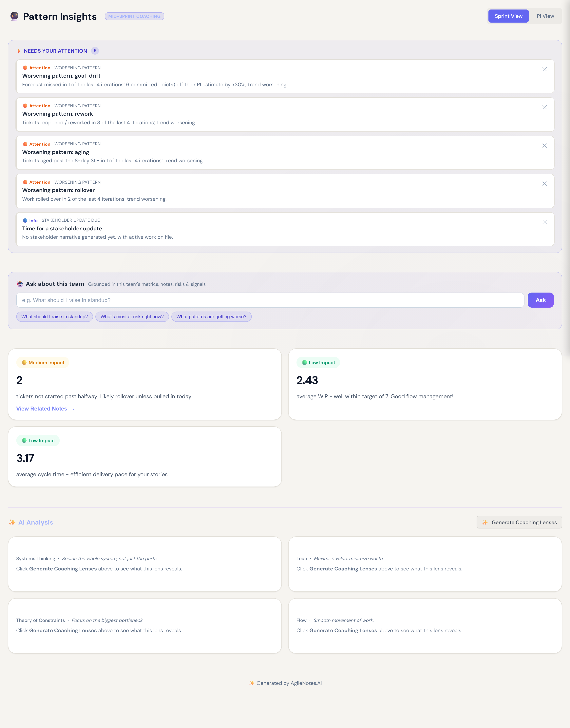Click the green dot on the 3.17 cycle time card
Viewport: 570px width, 728px height.
click(24, 441)
